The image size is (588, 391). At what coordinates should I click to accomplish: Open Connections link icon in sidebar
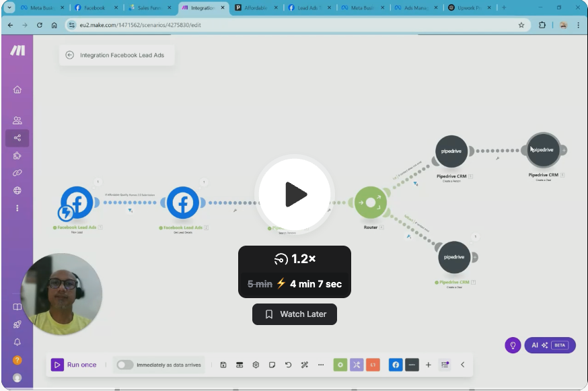(x=17, y=173)
